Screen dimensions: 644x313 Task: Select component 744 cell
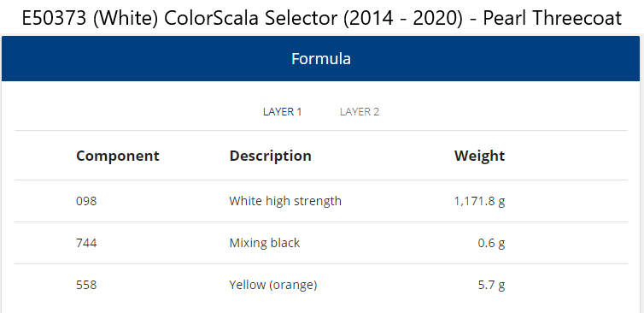(x=86, y=243)
